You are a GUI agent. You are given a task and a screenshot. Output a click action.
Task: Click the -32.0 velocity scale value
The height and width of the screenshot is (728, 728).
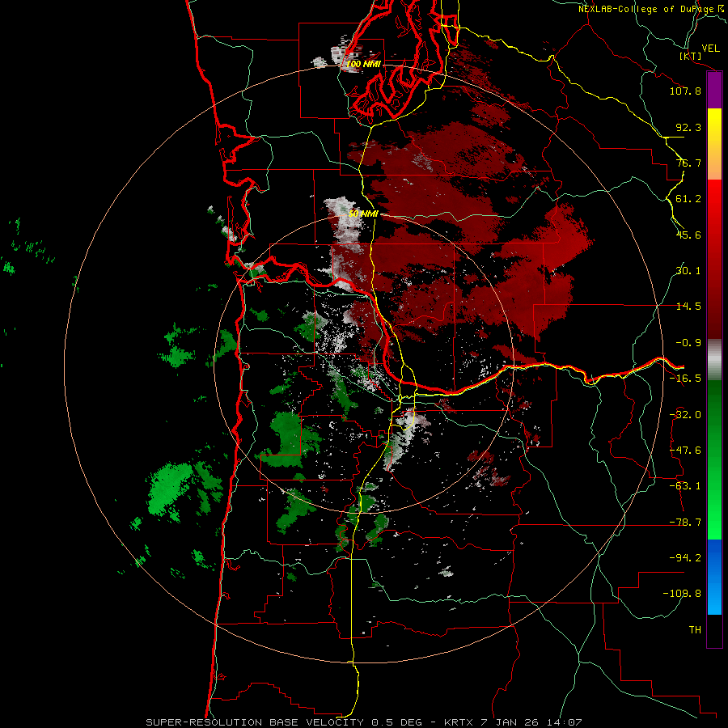[685, 415]
